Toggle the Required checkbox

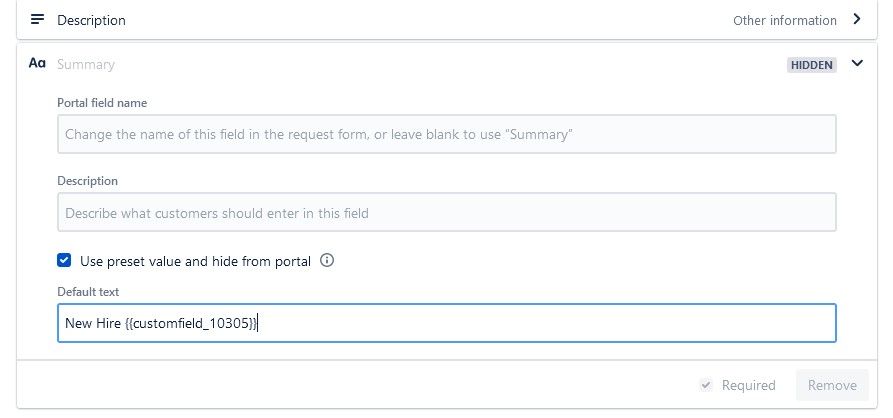[x=706, y=385]
